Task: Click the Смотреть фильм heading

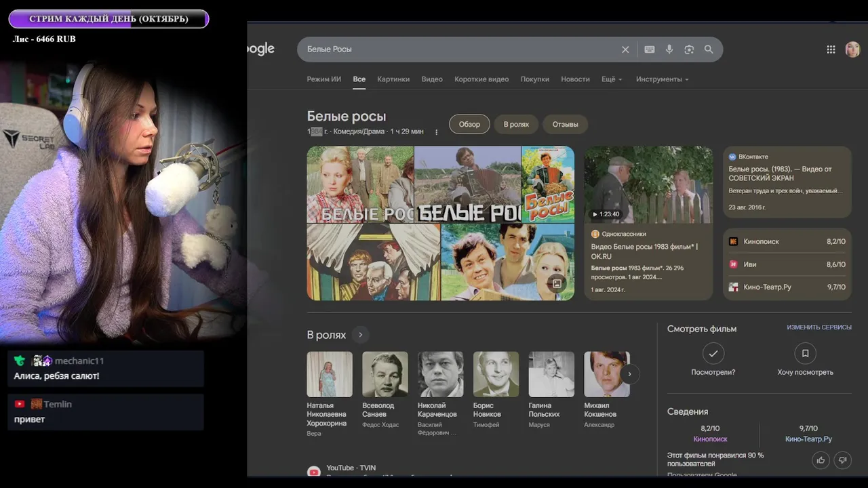Action: tap(702, 329)
